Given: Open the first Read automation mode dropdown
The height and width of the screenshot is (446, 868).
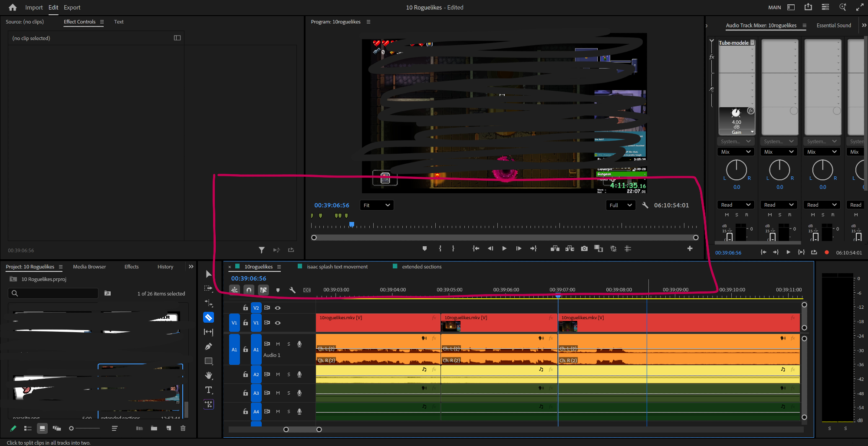Looking at the screenshot, I should pyautogui.click(x=736, y=205).
